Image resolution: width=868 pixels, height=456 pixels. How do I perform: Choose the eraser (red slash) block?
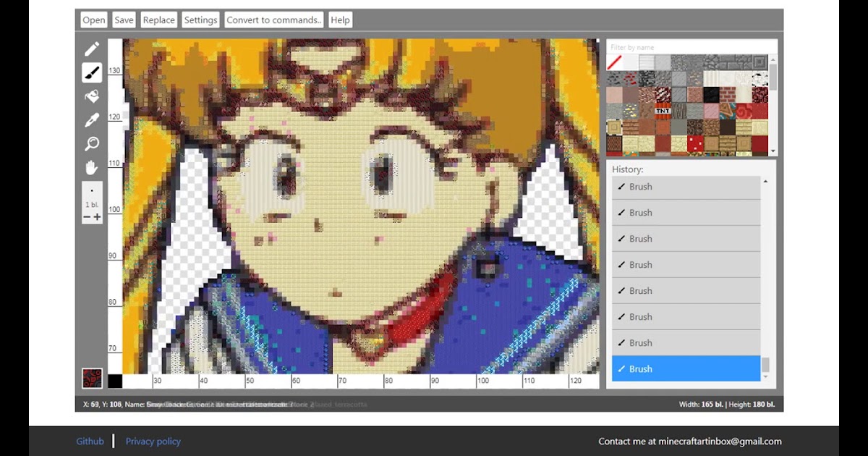click(614, 62)
